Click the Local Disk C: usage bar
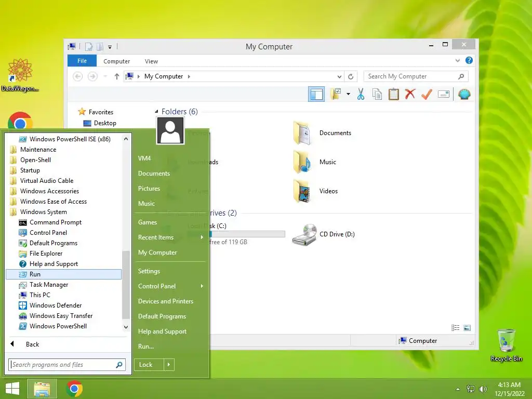The height and width of the screenshot is (399, 532). 247,234
